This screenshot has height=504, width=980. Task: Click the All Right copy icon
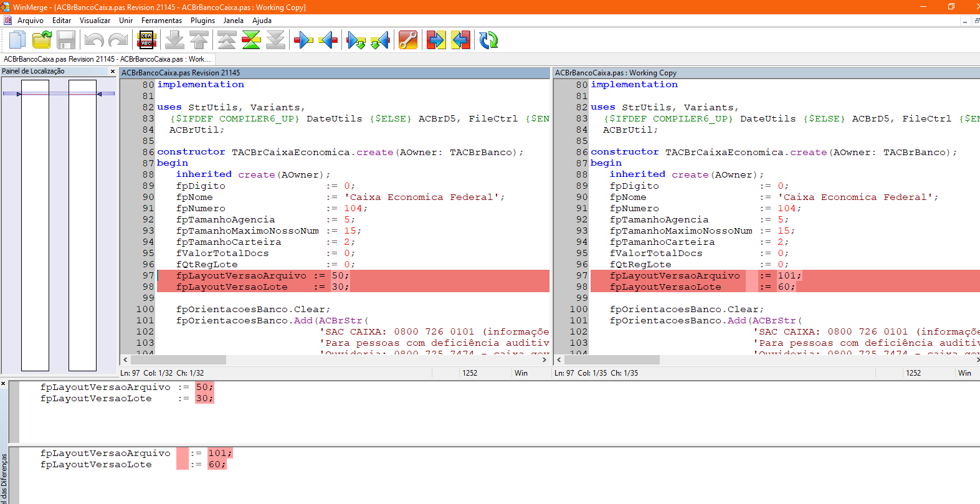[436, 40]
